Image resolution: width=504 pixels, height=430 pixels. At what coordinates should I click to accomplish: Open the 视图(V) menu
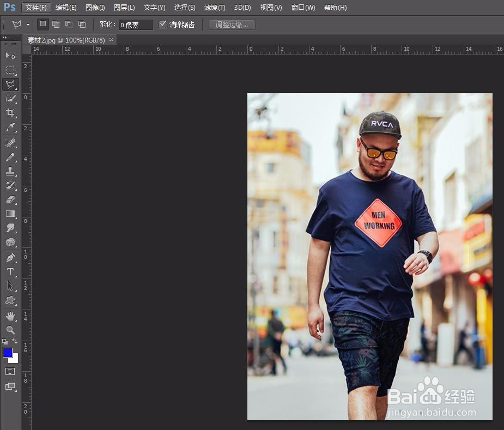coord(271,8)
